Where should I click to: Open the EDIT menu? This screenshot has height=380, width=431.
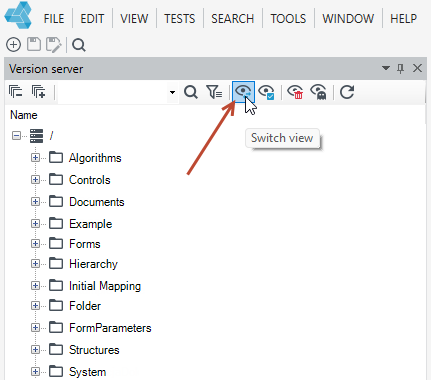pos(92,19)
